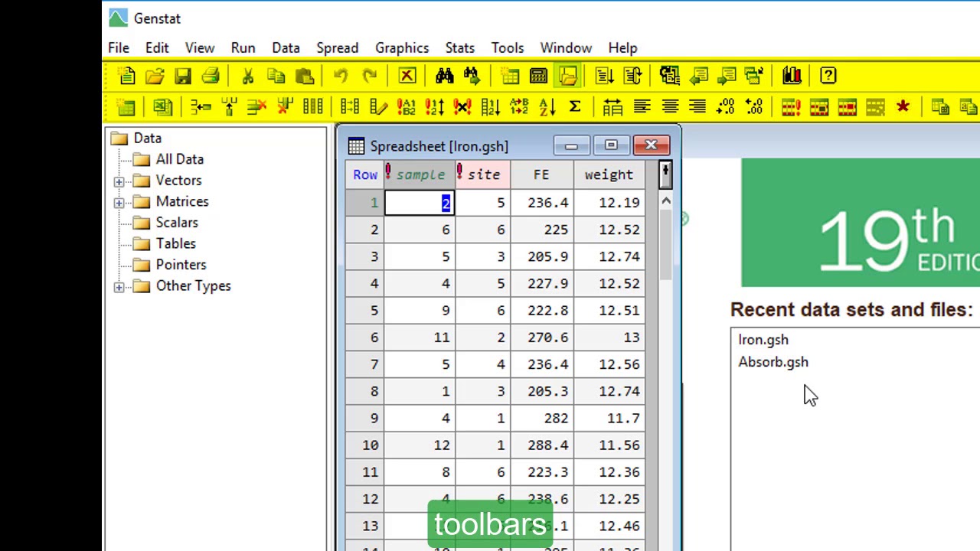Save the file with the floppy disk icon
Viewport: 980px width, 551px height.
(182, 76)
